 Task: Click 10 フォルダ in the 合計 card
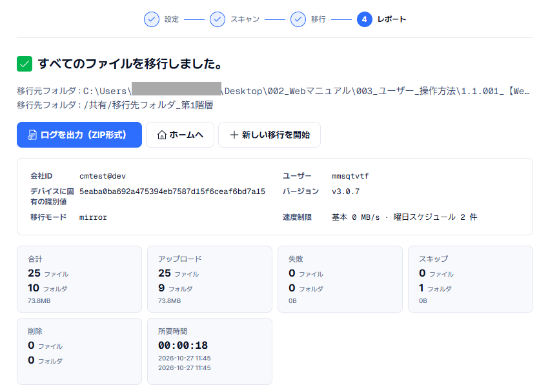(x=48, y=288)
